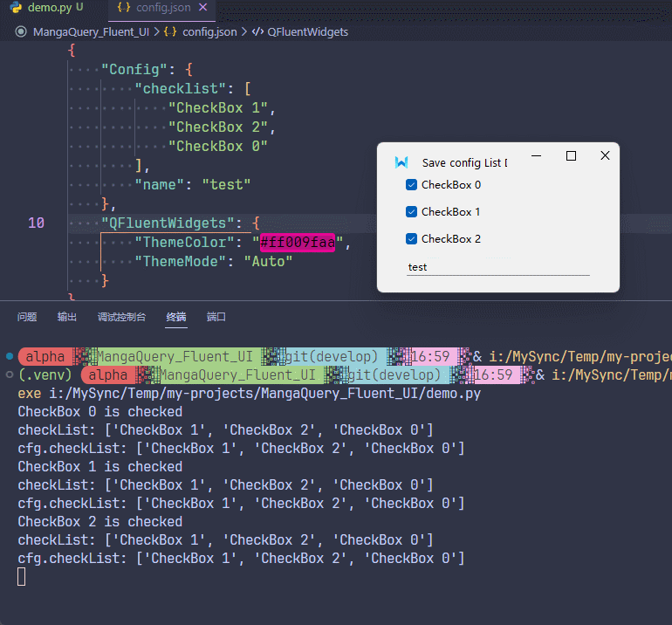Click git(develop) segment in first terminal prompt
Image resolution: width=672 pixels, height=625 pixels.
point(332,357)
